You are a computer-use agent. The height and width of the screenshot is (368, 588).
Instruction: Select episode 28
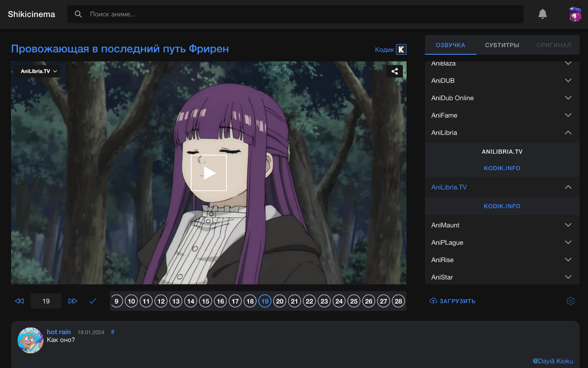398,301
